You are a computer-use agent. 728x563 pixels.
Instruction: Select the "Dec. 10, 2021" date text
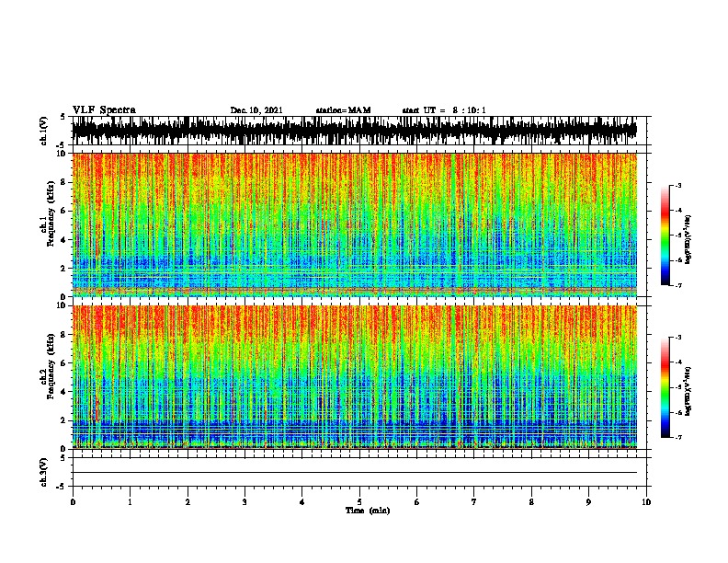[x=256, y=110]
